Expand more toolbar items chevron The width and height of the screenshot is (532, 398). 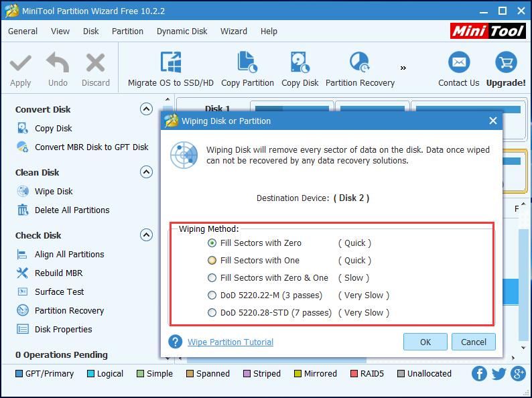click(403, 68)
